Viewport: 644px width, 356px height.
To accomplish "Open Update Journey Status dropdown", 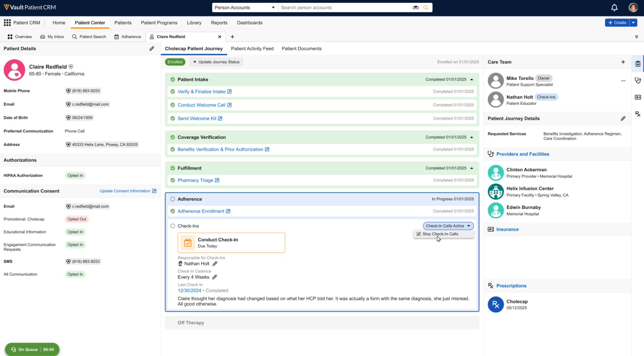I will 216,62.
